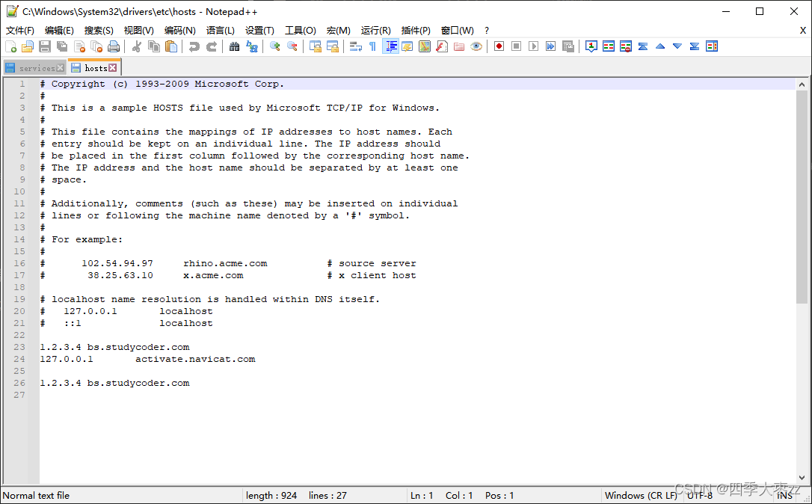Click the Redo arrow icon
Viewport: 812px width, 504px height.
(x=212, y=46)
